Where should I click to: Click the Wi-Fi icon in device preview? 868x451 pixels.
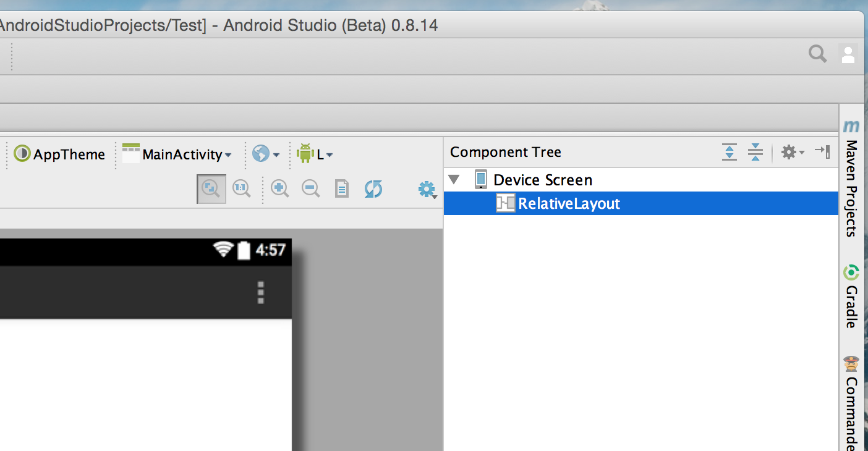(223, 250)
